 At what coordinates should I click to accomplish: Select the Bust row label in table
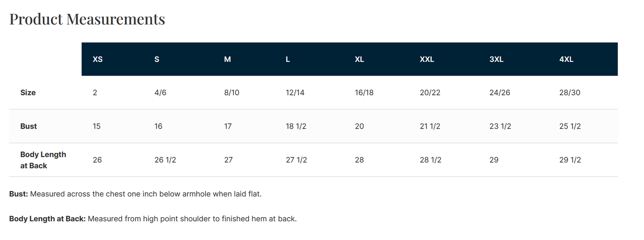29,126
